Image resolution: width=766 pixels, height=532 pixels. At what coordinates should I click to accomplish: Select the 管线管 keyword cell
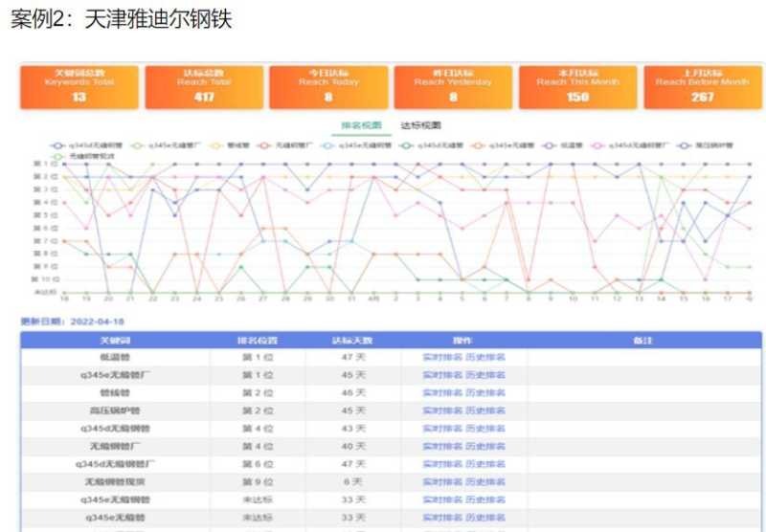[x=115, y=393]
